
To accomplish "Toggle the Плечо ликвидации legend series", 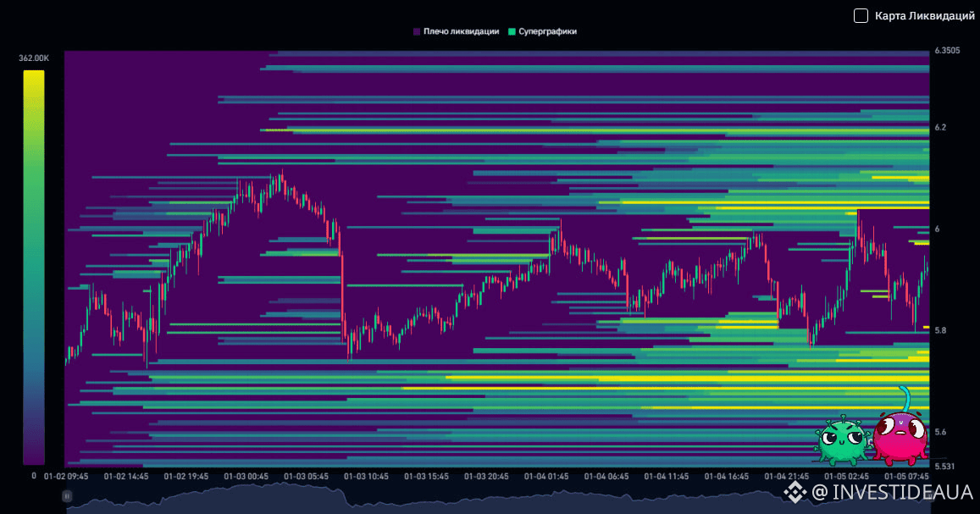I will 457,31.
